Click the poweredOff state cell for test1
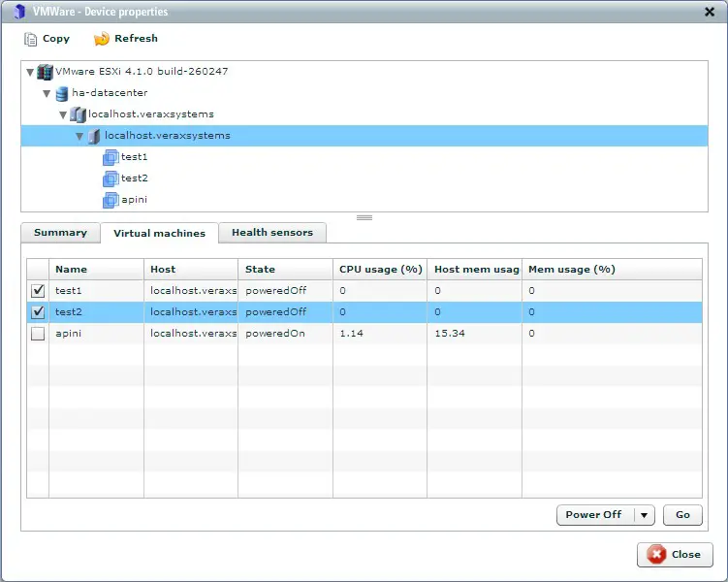 coord(286,291)
